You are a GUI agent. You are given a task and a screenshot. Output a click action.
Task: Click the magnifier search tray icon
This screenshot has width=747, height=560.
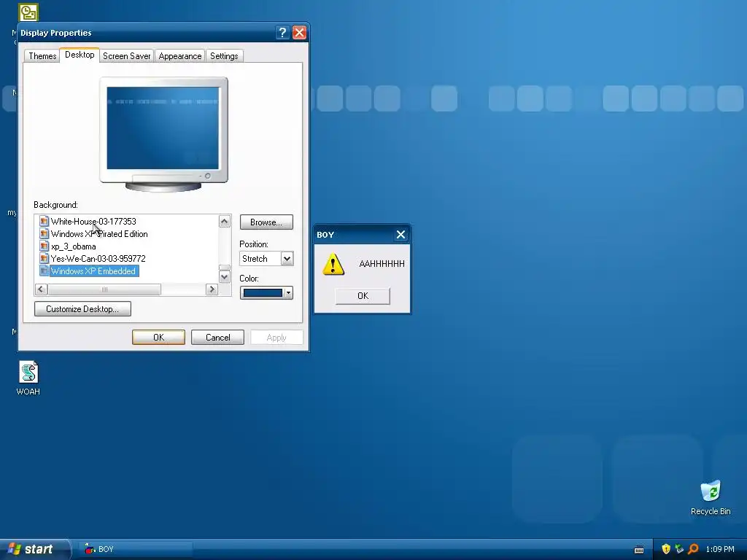pos(693,549)
